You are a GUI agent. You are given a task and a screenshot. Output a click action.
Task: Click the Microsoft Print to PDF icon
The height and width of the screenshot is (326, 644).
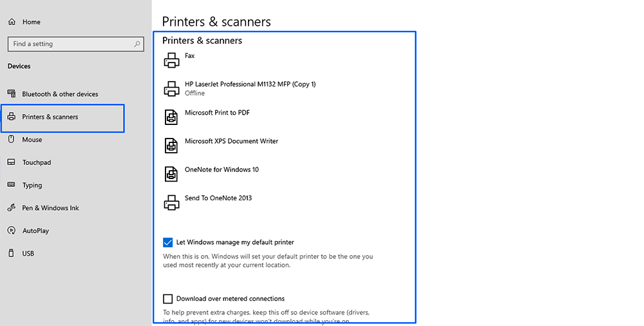pos(171,117)
